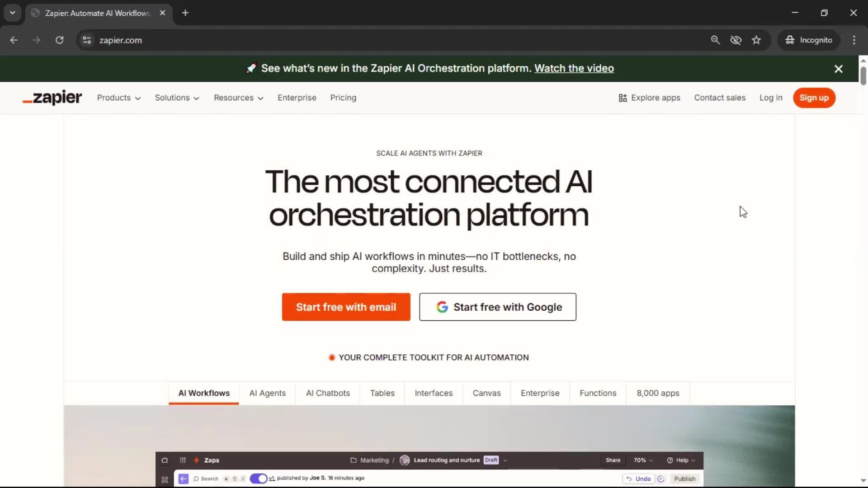Open the Chrome three-dot menu
Screen dimensions: 868x488
(x=854, y=40)
